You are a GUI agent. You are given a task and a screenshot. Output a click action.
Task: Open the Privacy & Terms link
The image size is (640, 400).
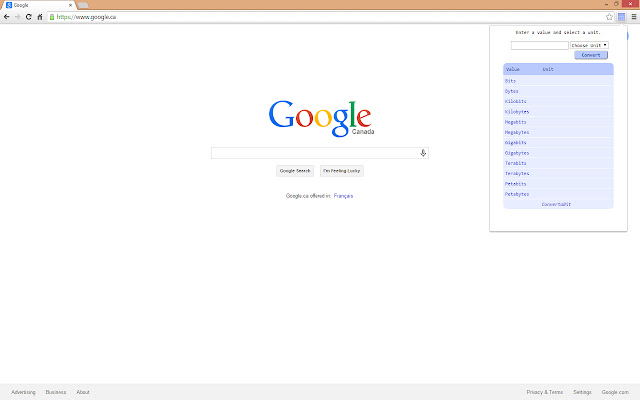coord(544,392)
